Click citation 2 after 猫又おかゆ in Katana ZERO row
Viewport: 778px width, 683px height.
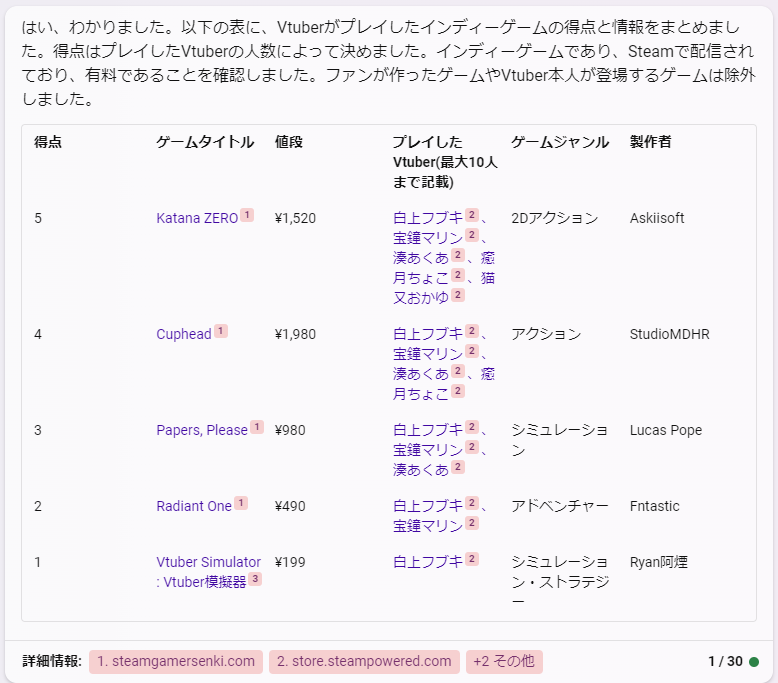(x=458, y=295)
